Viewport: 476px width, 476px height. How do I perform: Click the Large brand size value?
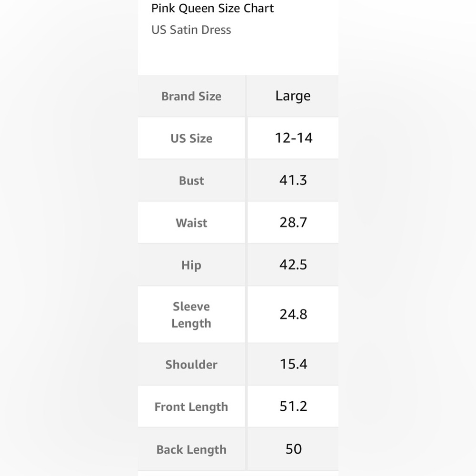(293, 96)
